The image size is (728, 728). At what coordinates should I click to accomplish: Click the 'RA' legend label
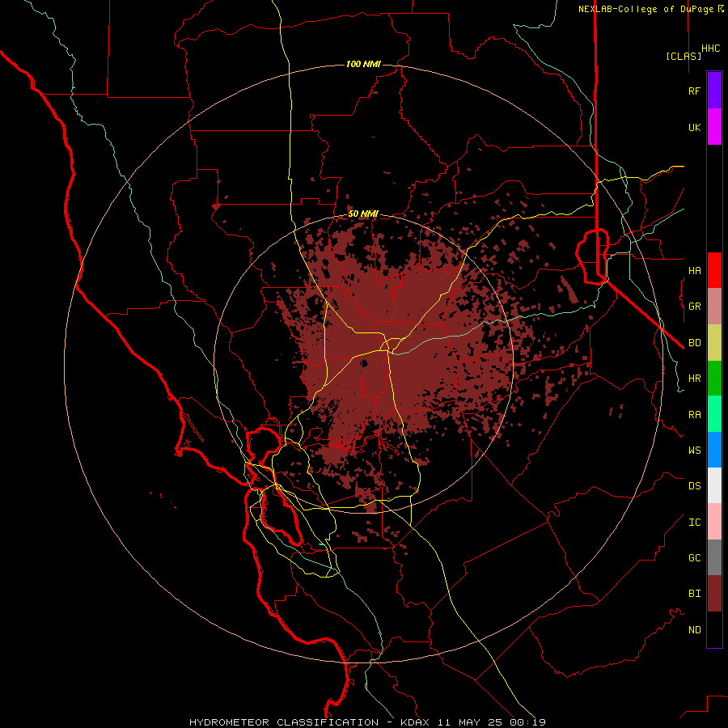pos(694,415)
